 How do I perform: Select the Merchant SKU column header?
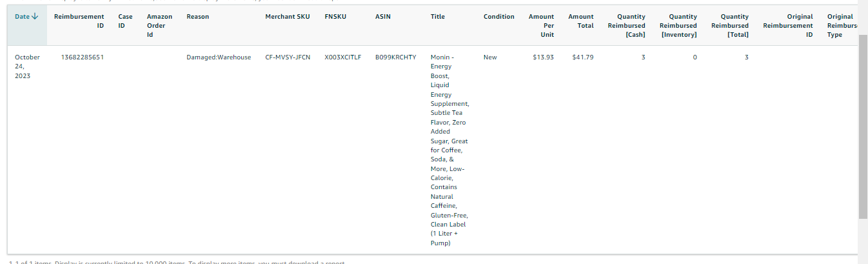tap(288, 17)
